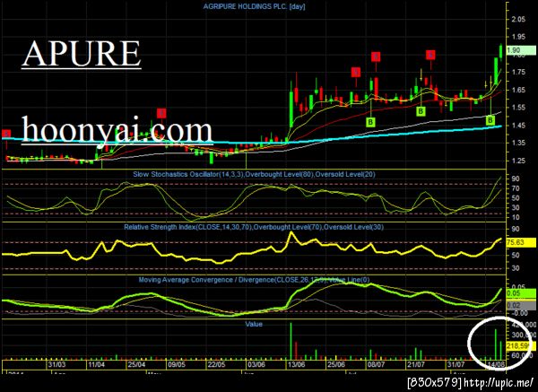Click the red S sell marker in early May
This screenshot has width=538, height=392.
(161, 113)
